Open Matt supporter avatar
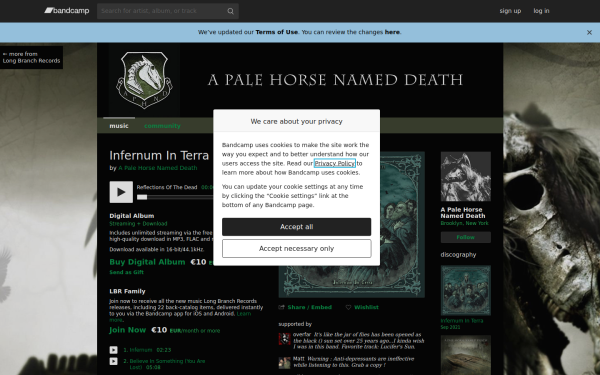This screenshot has height=375, width=600. pos(284,363)
